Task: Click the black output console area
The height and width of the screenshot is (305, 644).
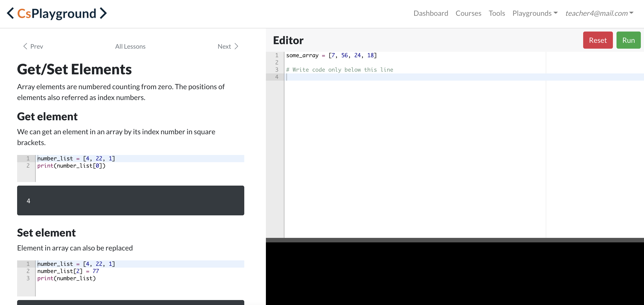Action: [454, 274]
